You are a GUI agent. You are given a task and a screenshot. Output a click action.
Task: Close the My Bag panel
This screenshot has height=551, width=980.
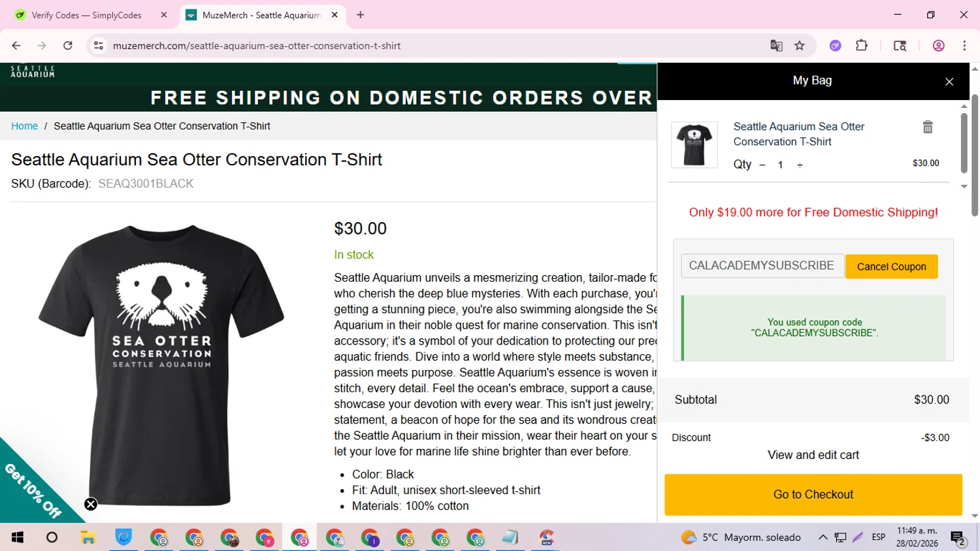pyautogui.click(x=949, y=82)
